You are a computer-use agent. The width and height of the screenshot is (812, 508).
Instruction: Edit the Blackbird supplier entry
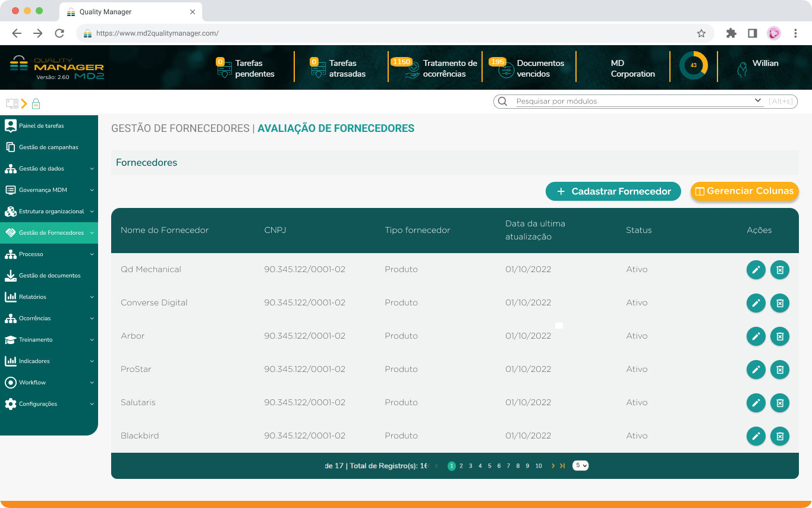pyautogui.click(x=756, y=436)
